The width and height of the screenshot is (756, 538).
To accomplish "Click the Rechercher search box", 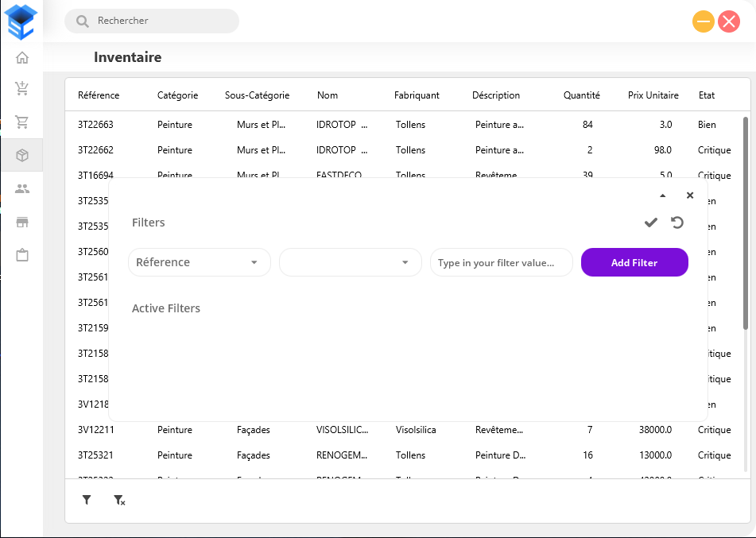I will 159,21.
